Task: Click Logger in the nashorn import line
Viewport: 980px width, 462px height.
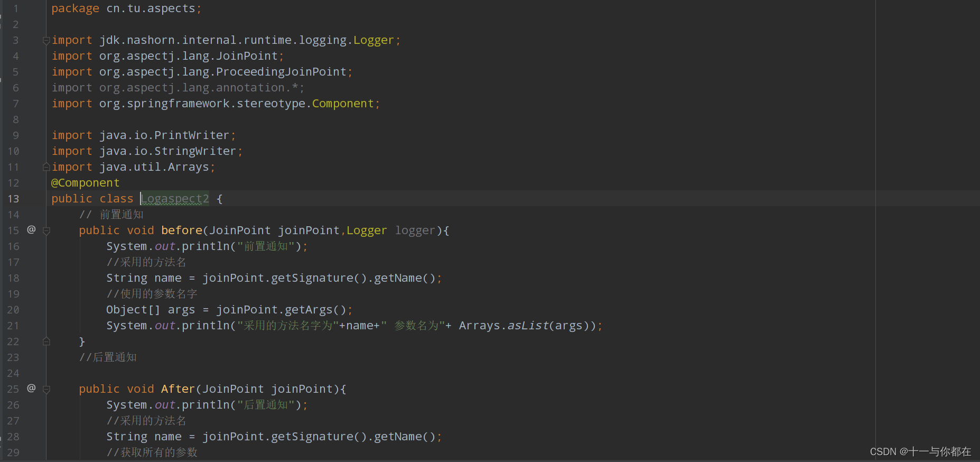Action: (x=374, y=40)
